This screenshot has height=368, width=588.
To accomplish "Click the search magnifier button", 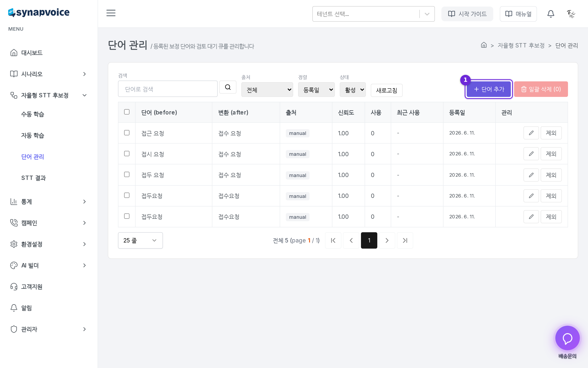I will [228, 87].
